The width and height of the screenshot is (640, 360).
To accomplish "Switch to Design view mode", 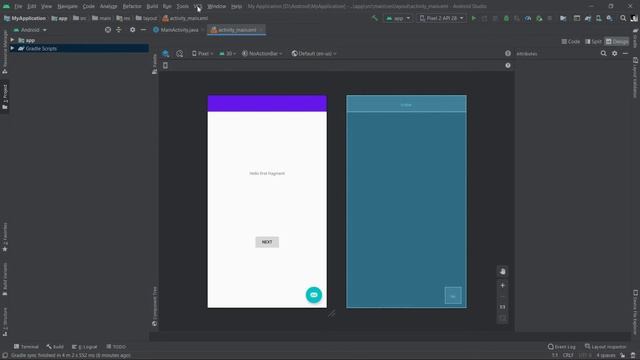I will click(617, 42).
